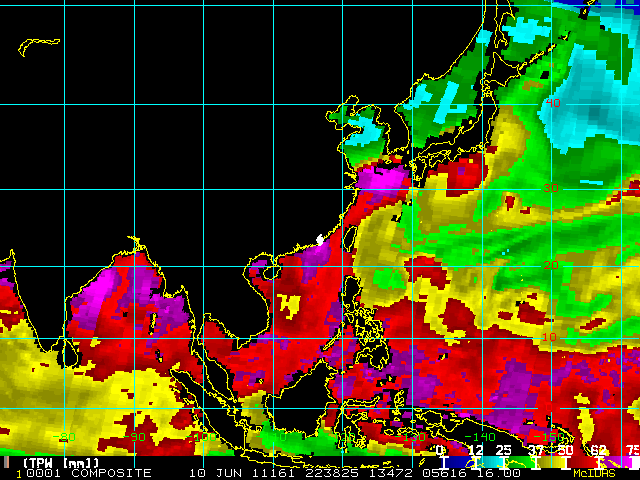Viewport: 640px width, 480px height.
Task: Click the resolution value '16.00'
Action: pyautogui.click(x=500, y=473)
